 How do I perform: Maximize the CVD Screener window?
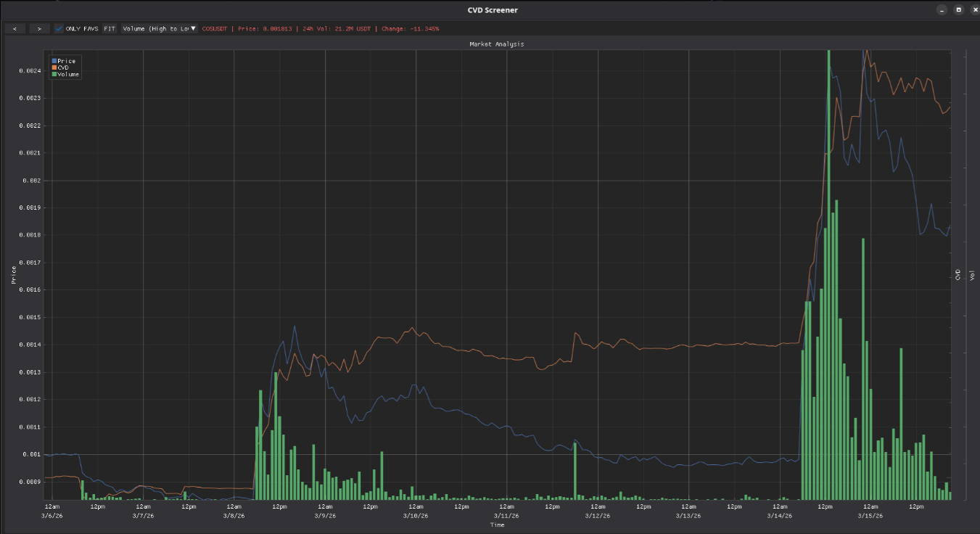(x=958, y=9)
